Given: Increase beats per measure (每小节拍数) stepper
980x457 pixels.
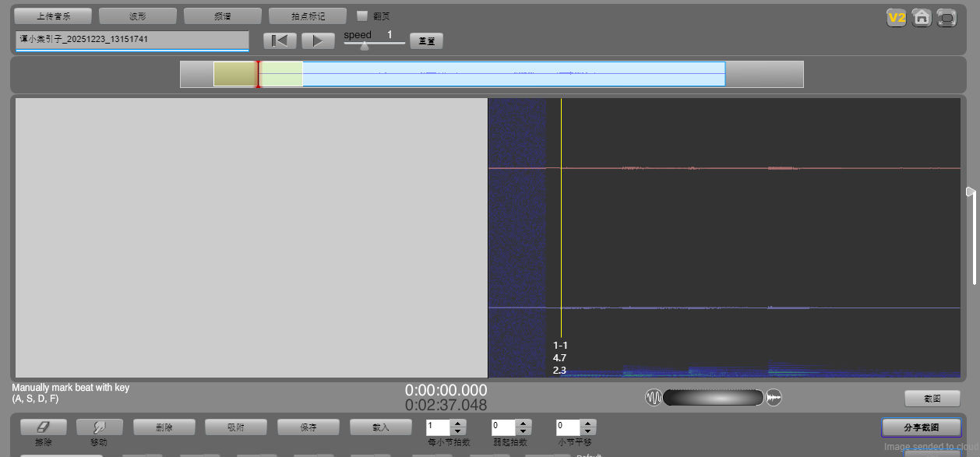Looking at the screenshot, I should point(458,424).
